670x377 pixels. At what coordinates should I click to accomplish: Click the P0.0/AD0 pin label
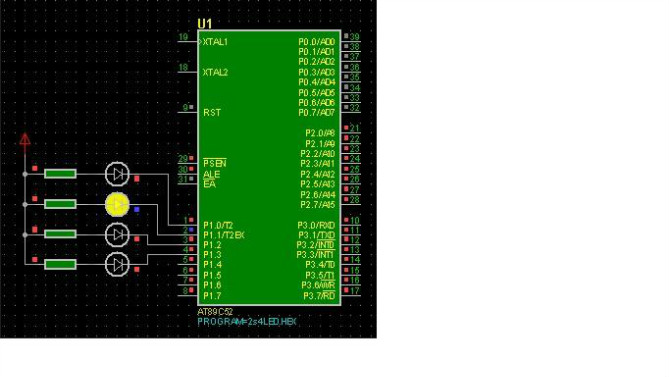(317, 42)
